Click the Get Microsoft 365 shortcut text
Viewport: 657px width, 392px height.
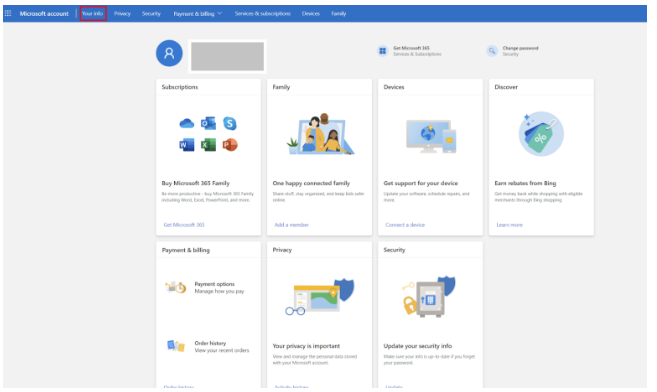point(417,51)
